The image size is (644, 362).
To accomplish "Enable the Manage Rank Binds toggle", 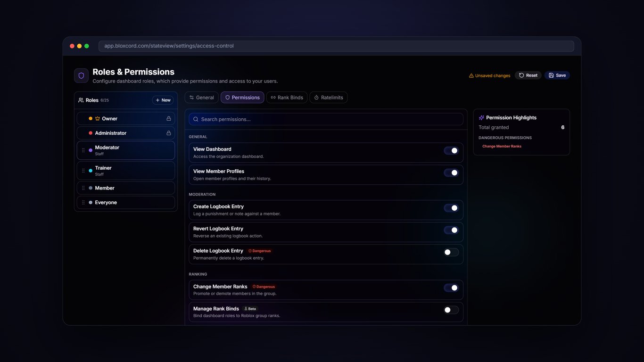I will (451, 310).
